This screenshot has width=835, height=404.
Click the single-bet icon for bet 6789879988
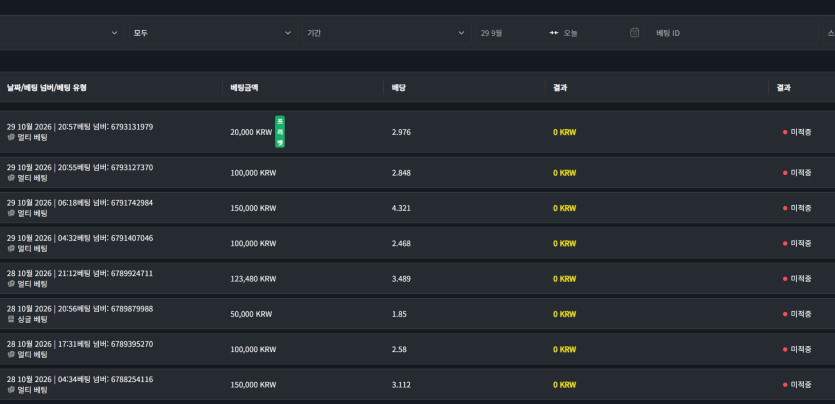click(11, 319)
